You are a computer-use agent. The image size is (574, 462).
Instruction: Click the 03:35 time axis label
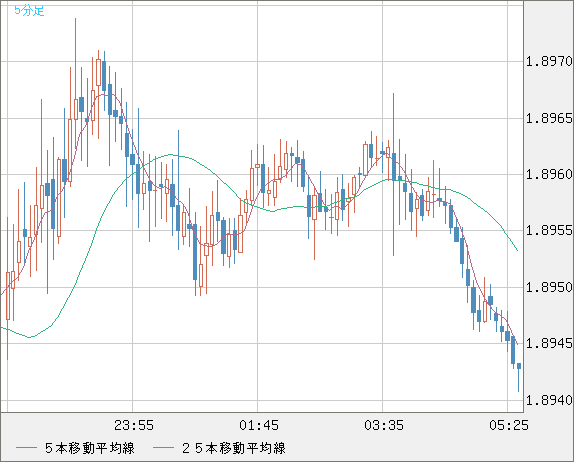[x=384, y=425]
